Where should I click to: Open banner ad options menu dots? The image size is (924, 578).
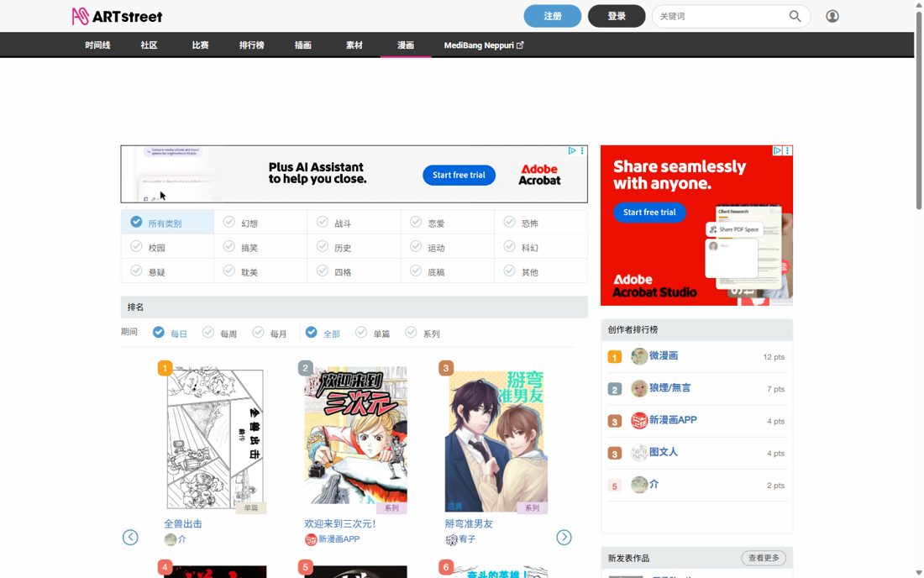pyautogui.click(x=582, y=151)
